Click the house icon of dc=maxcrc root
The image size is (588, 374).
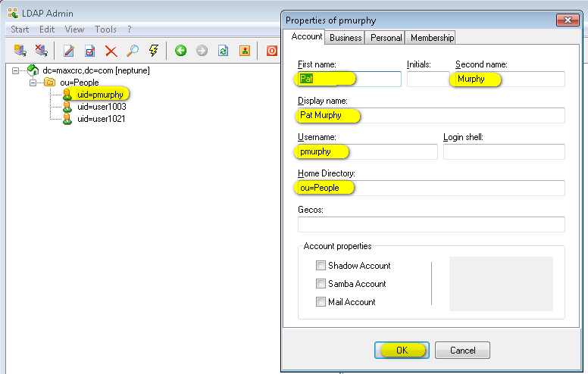point(33,70)
